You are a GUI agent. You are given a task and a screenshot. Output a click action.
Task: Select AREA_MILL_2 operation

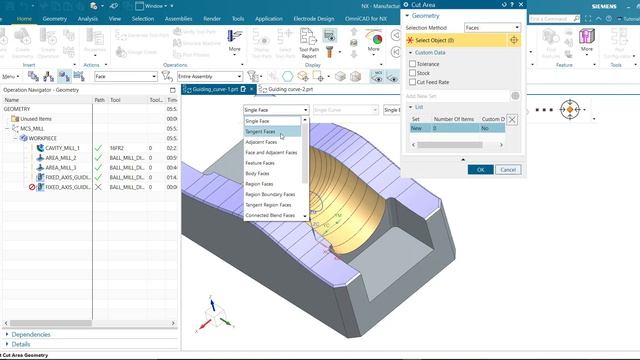tap(60, 158)
